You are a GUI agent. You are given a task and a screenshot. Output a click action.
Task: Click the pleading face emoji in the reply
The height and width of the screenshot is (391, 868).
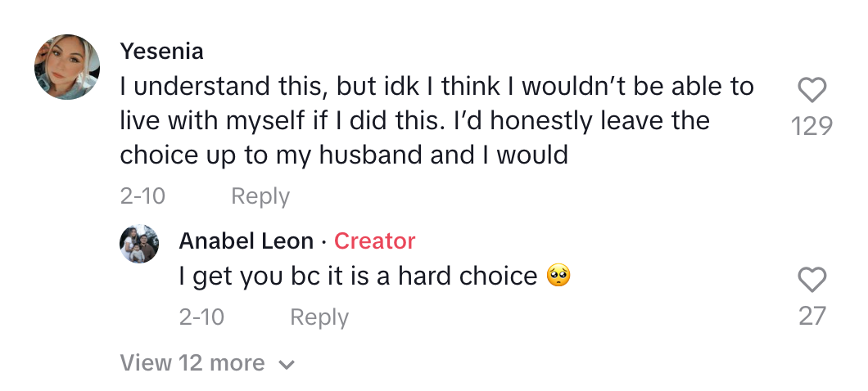pyautogui.click(x=558, y=276)
